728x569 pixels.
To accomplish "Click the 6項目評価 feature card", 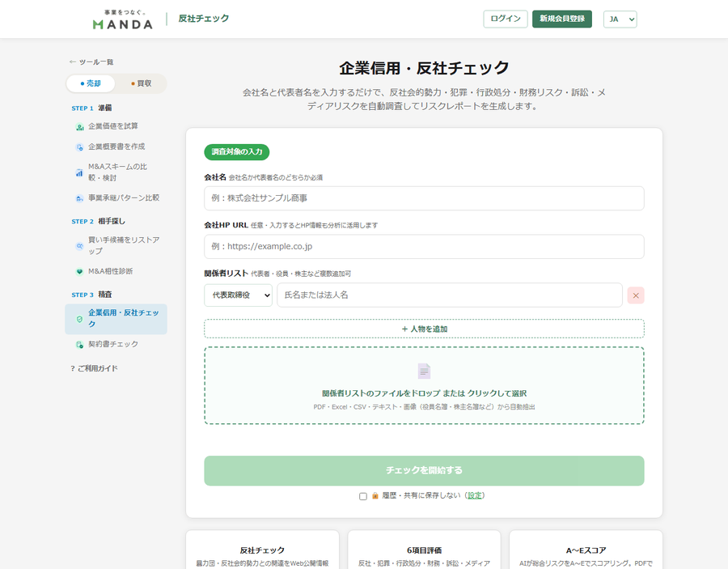I will click(x=424, y=550).
